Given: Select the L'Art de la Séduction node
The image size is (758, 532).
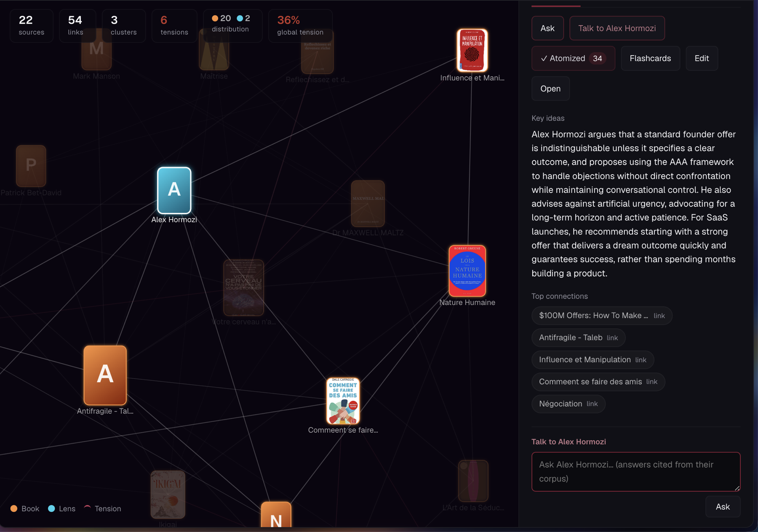Looking at the screenshot, I should pyautogui.click(x=473, y=481).
